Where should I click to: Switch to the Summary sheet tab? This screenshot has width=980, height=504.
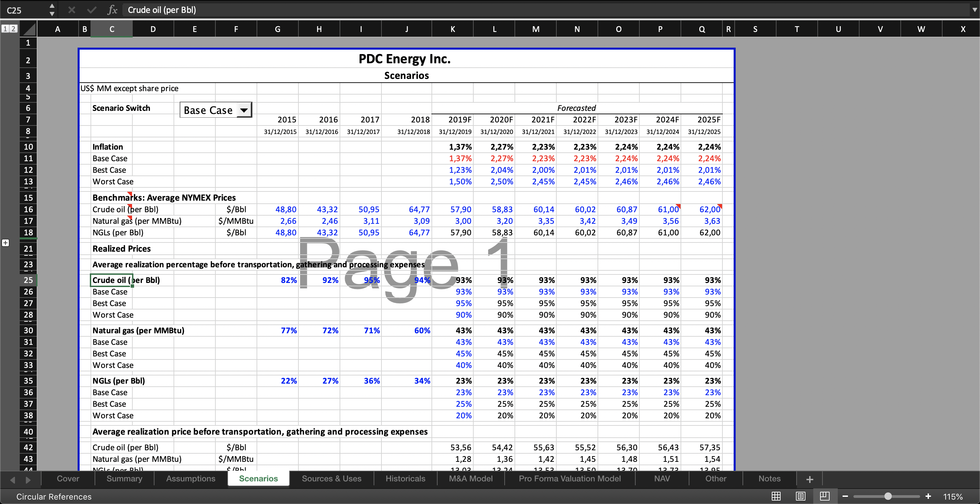(125, 478)
